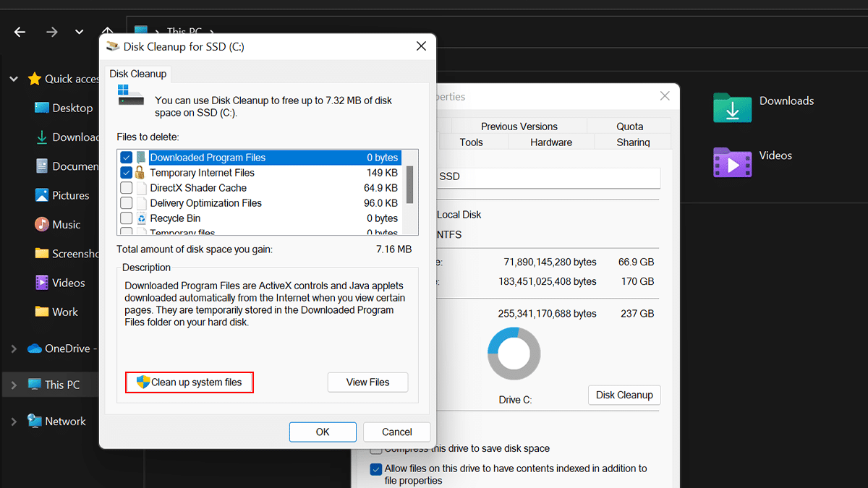Open the Videos folder icon in main pane
868x488 pixels.
pyautogui.click(x=732, y=162)
